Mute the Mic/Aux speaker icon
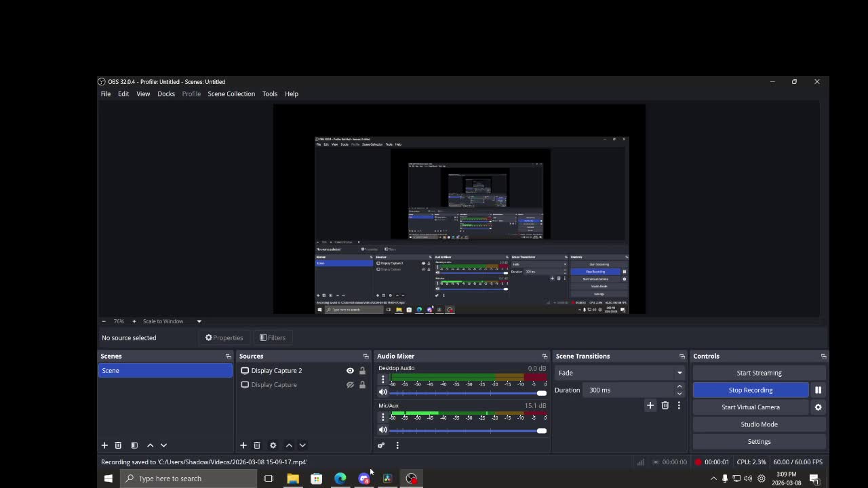The height and width of the screenshot is (488, 868). tap(382, 430)
